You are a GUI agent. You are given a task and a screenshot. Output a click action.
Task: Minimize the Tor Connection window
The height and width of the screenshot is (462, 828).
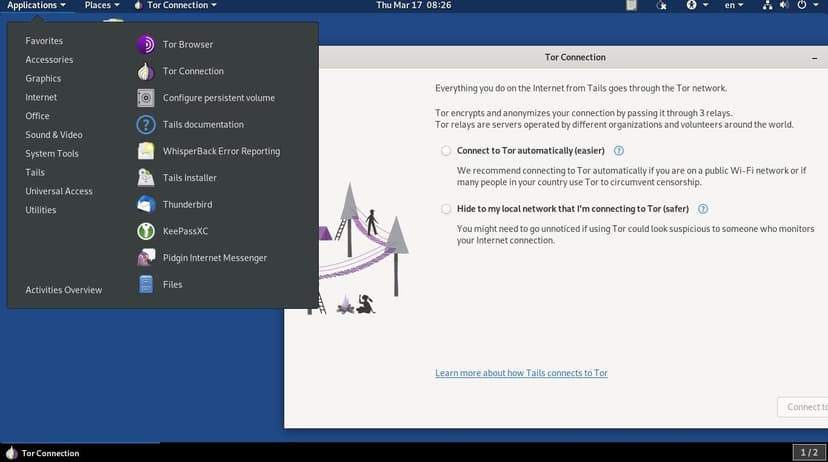[x=814, y=58]
